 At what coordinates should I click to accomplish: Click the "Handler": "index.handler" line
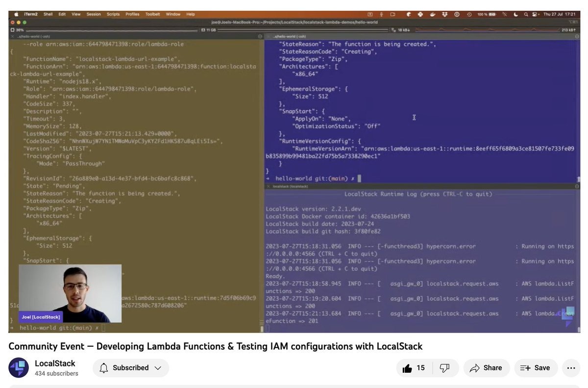(x=67, y=96)
